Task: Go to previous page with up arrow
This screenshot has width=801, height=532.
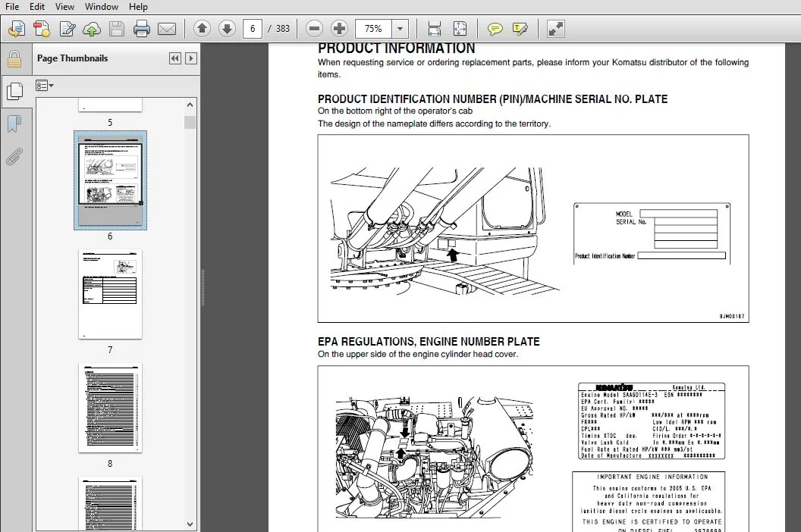Action: pos(202,29)
